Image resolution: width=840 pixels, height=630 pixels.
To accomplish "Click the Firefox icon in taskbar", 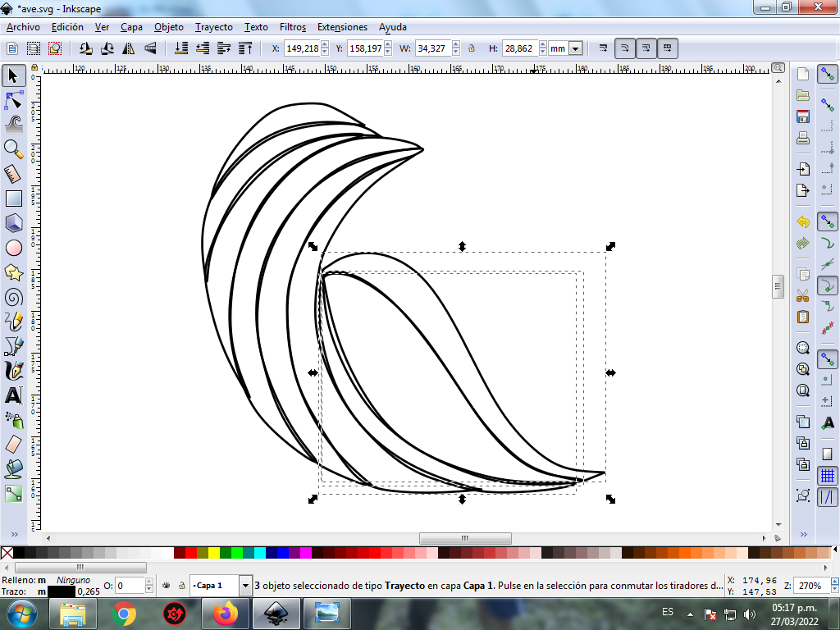I will pyautogui.click(x=224, y=613).
